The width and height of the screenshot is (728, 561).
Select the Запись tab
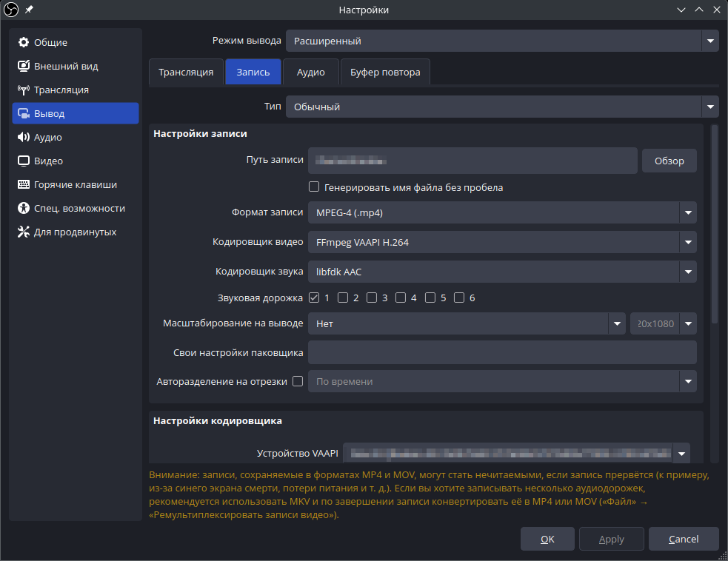coord(253,72)
